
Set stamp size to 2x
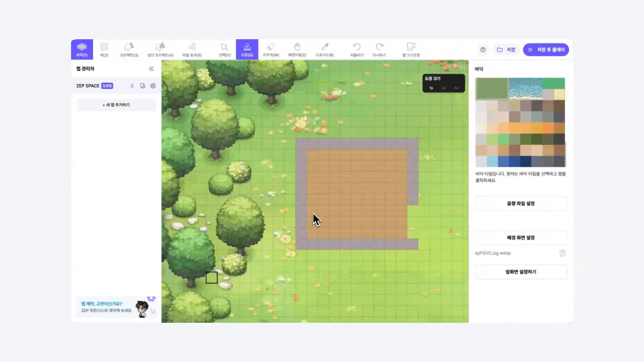[x=444, y=88]
